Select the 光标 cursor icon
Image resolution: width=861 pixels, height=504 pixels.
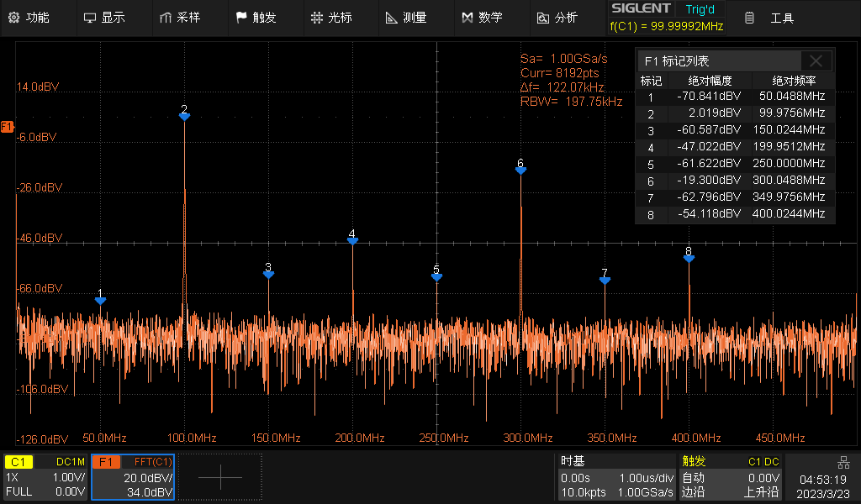(316, 17)
